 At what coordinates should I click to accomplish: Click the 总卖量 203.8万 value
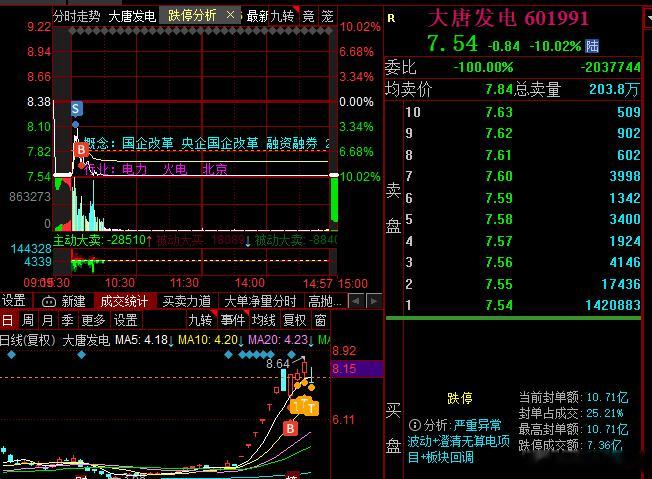614,89
